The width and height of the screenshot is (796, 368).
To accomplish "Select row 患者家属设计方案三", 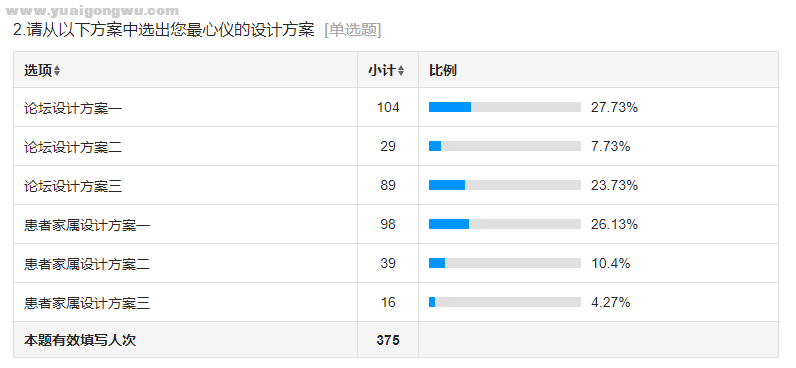I will coord(396,302).
